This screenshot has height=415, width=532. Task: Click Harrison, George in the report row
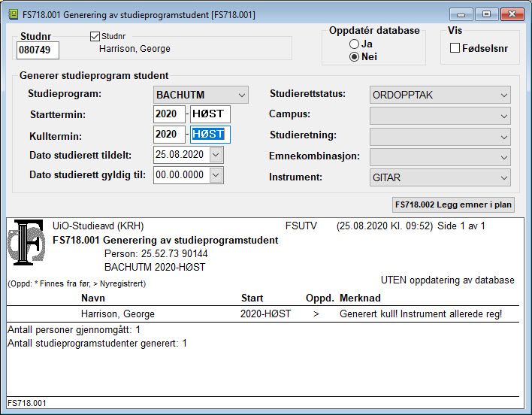pos(118,314)
